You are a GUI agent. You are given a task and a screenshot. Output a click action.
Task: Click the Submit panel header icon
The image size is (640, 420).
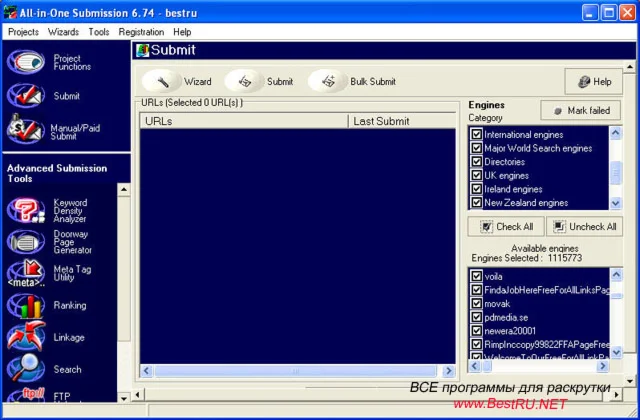[142, 50]
